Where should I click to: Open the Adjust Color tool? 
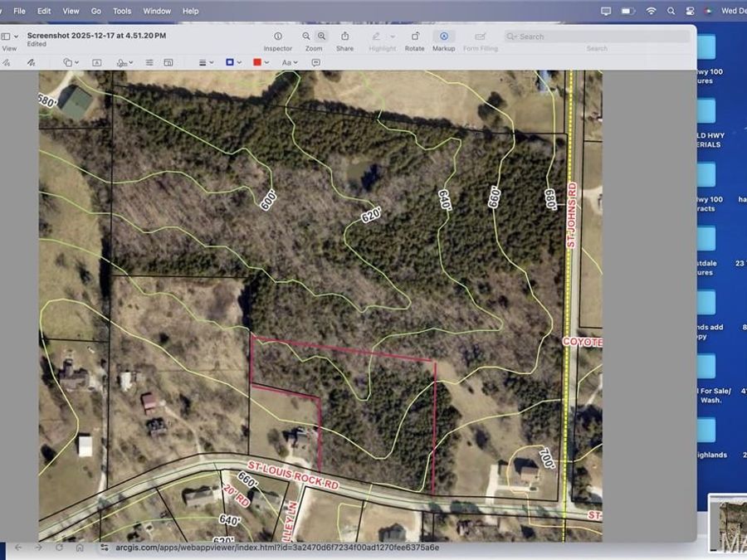(x=149, y=62)
